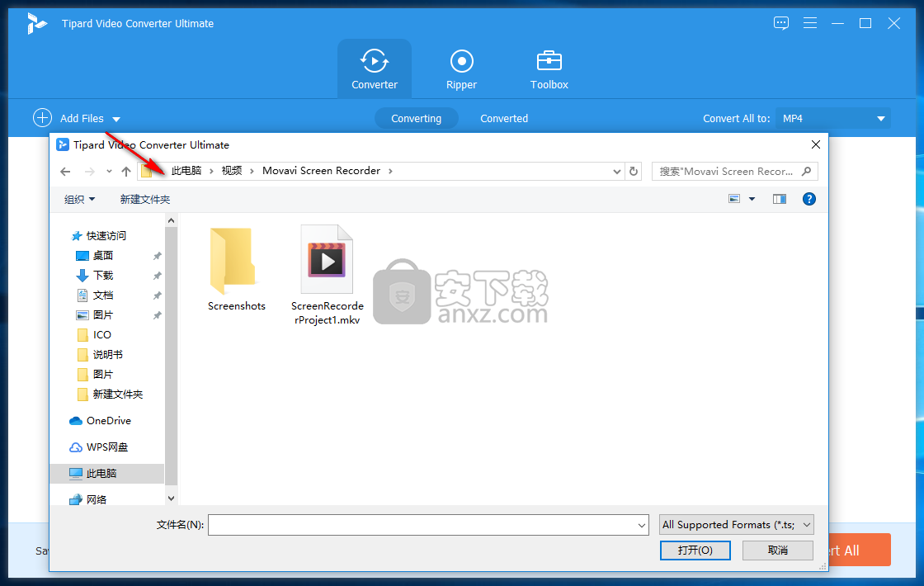Open the feedback chat icon in title bar
Viewport: 924px width, 586px height.
coord(780,23)
